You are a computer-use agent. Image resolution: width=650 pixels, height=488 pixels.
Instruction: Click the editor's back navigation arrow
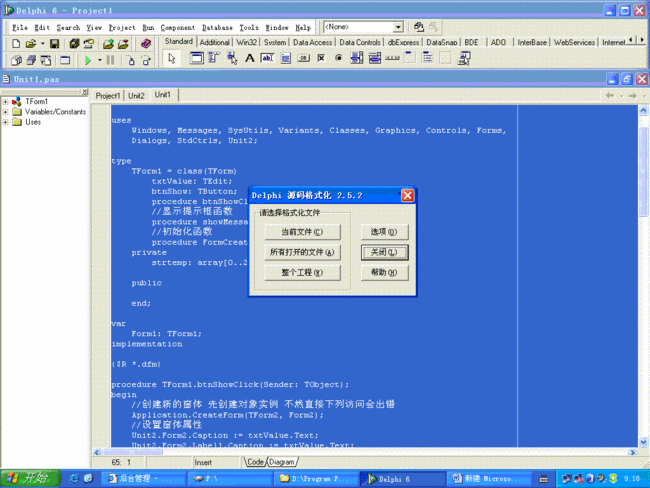[x=610, y=96]
